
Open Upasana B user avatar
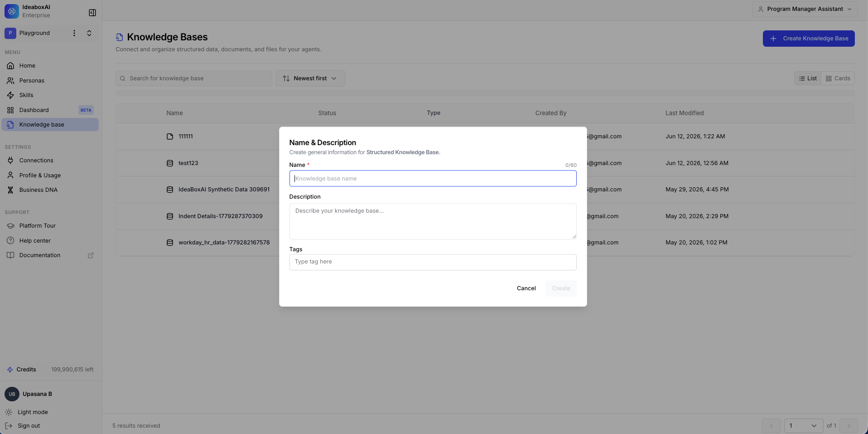click(12, 394)
